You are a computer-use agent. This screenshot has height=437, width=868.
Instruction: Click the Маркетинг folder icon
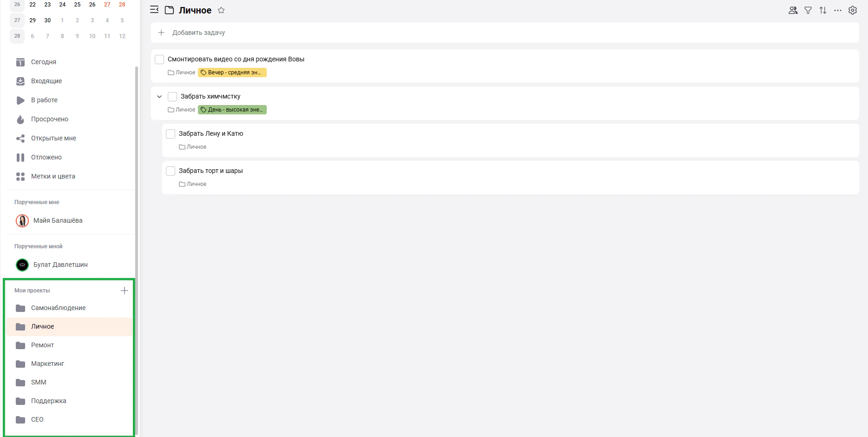20,364
